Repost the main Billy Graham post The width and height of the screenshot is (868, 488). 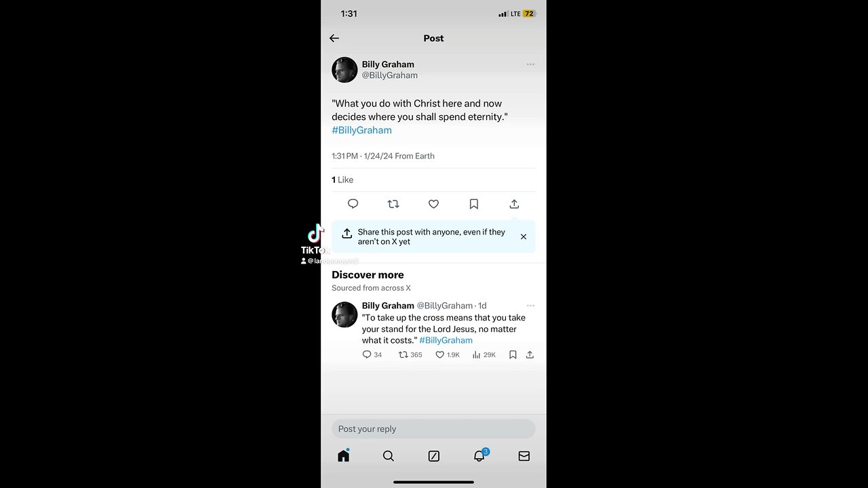(393, 204)
